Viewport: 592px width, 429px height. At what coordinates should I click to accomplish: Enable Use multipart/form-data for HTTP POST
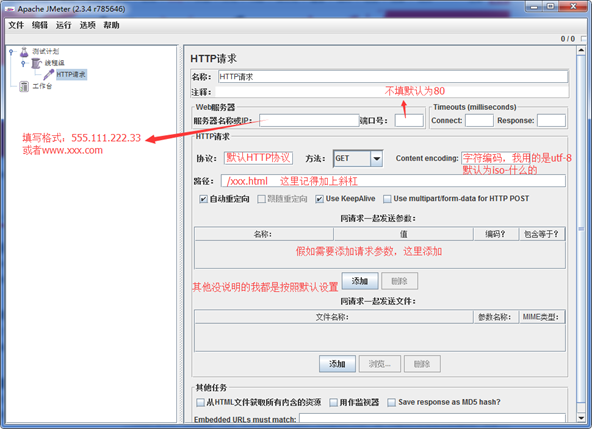[387, 199]
